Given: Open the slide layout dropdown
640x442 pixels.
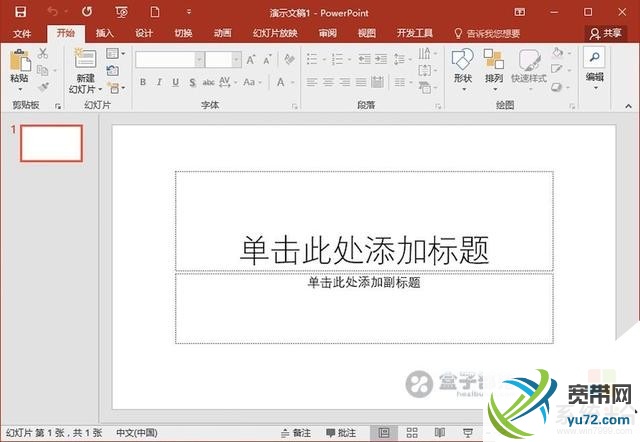Looking at the screenshot, I should (x=116, y=53).
